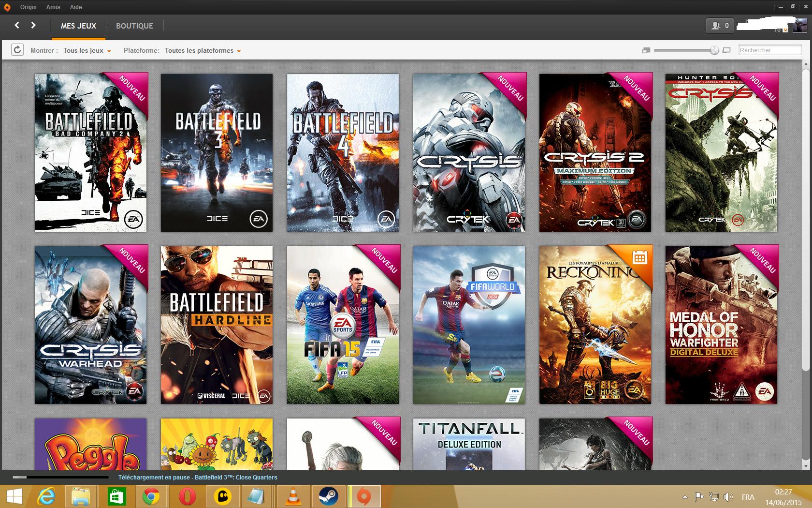
Task: Click the tile size slider handle
Action: [x=714, y=50]
